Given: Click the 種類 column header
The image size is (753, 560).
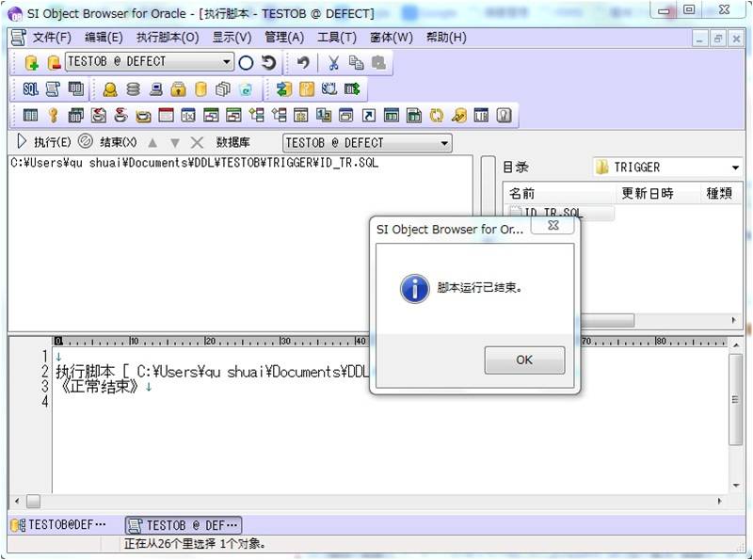Looking at the screenshot, I should click(720, 193).
